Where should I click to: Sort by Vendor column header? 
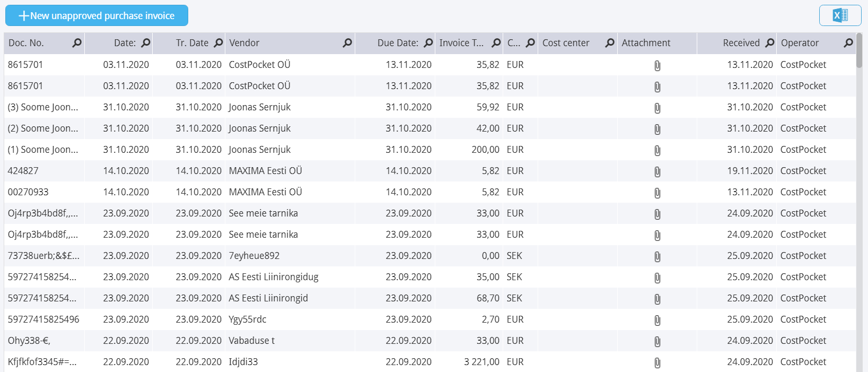click(x=244, y=43)
